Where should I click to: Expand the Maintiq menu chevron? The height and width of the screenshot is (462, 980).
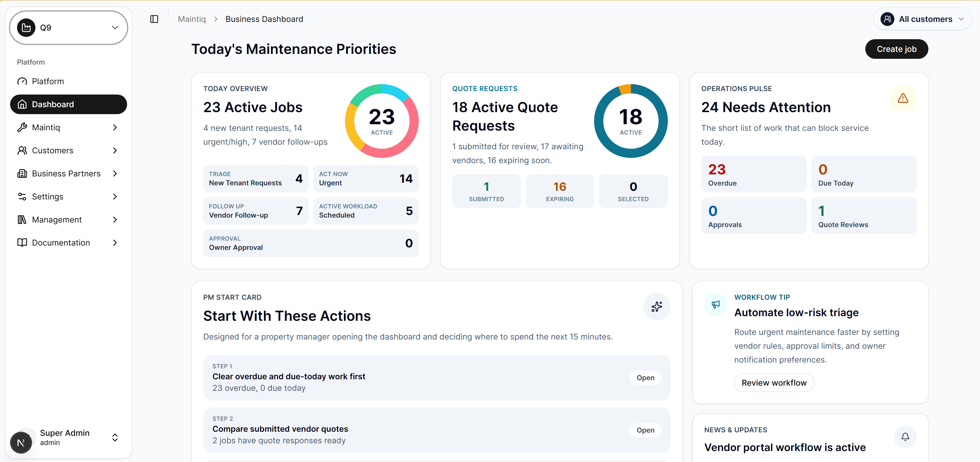(x=115, y=127)
